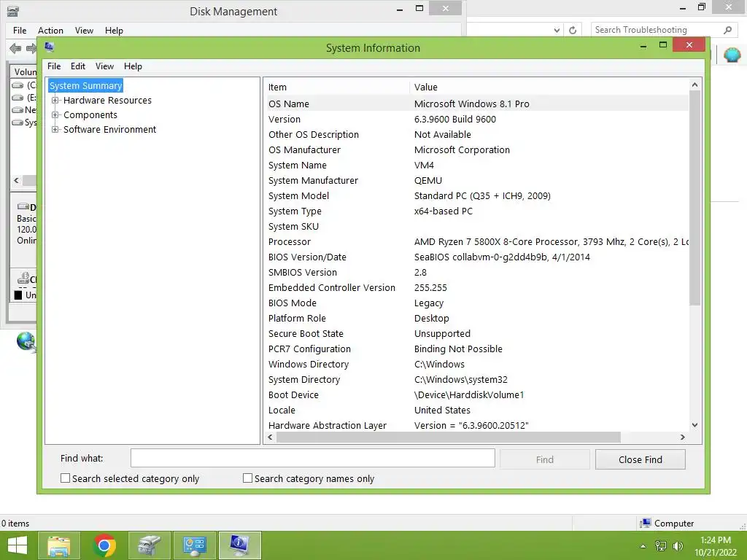Screen dimensions: 747x560
Task: Select the OS Name row
Action: point(476,104)
